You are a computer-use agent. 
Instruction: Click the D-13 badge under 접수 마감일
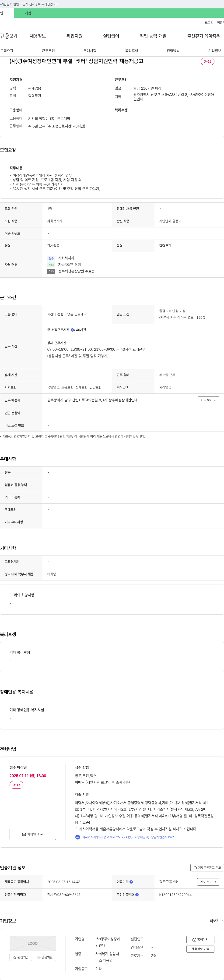coord(16,785)
